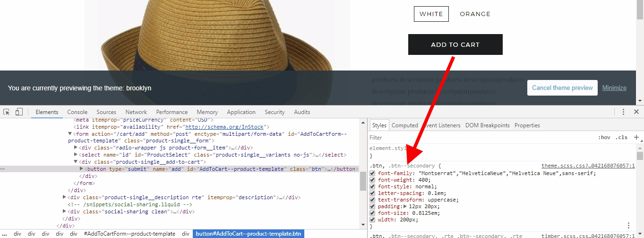Viewport: 644px width, 238px height.
Task: Expand the ProductSelect select node
Action: click(76, 155)
